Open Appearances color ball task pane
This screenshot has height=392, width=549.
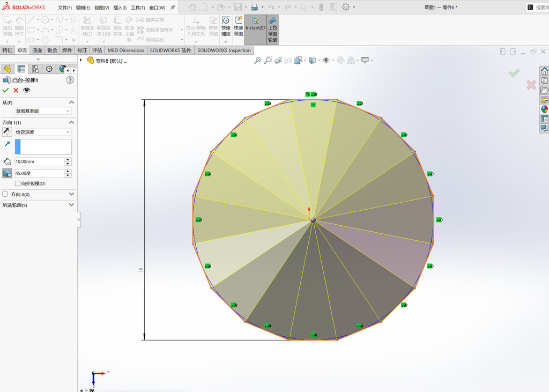tap(545, 109)
